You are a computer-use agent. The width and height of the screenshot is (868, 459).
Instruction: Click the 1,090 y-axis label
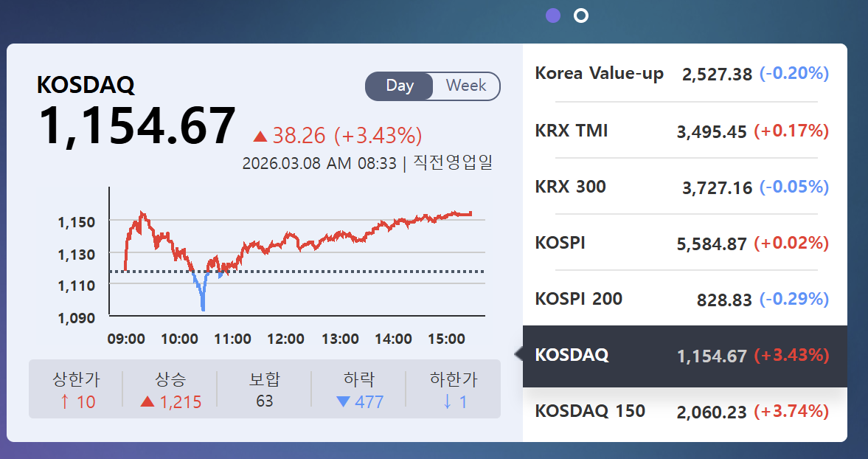(77, 318)
